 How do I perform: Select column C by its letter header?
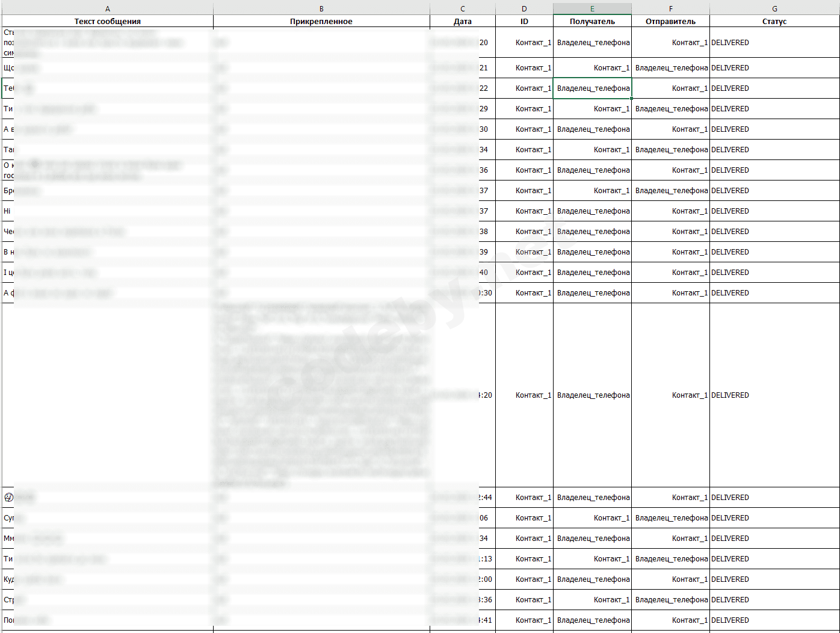(463, 8)
